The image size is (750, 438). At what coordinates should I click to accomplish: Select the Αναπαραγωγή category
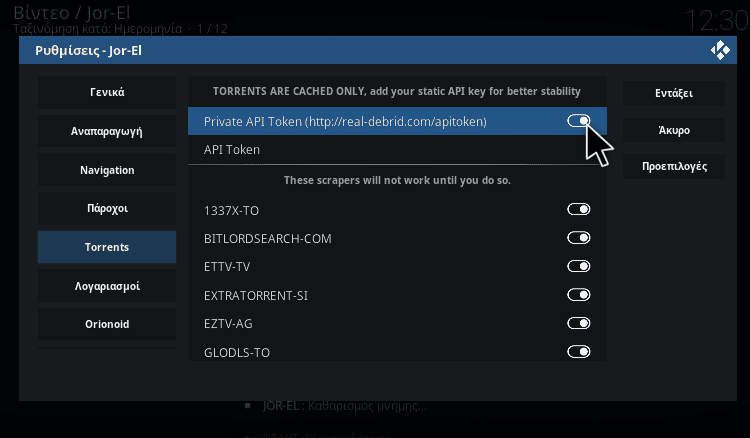pos(107,131)
